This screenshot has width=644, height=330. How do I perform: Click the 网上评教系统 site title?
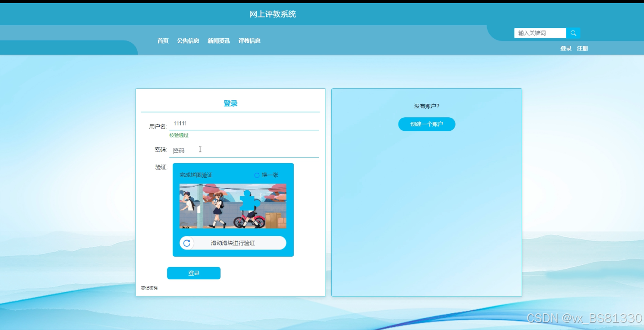[273, 14]
